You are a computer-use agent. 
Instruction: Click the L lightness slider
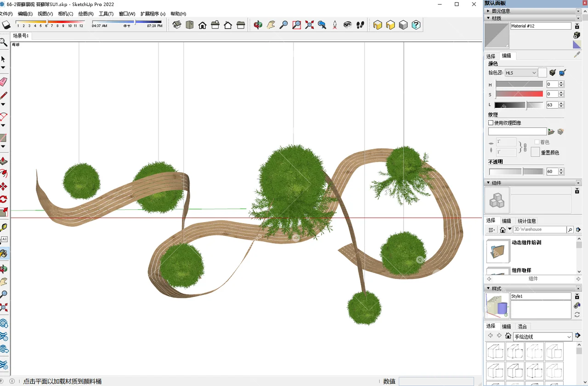(519, 105)
